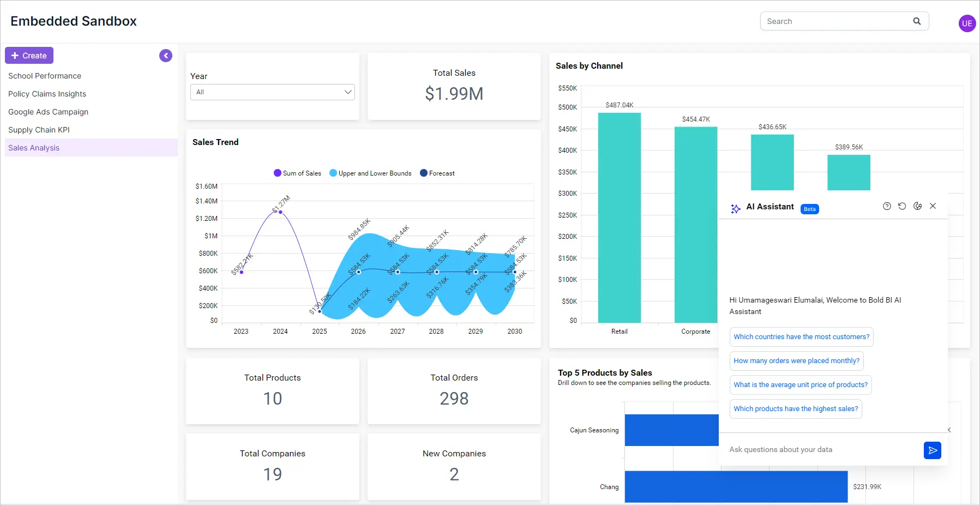Select Google Ads Campaign in sidebar
The width and height of the screenshot is (980, 506).
pyautogui.click(x=48, y=112)
